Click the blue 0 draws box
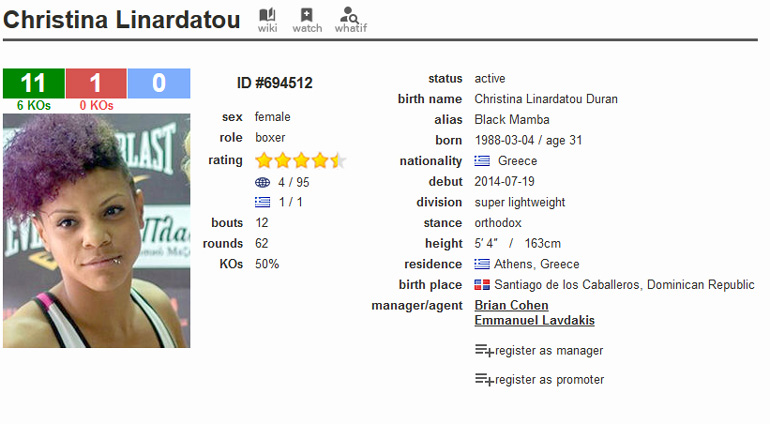 (159, 83)
